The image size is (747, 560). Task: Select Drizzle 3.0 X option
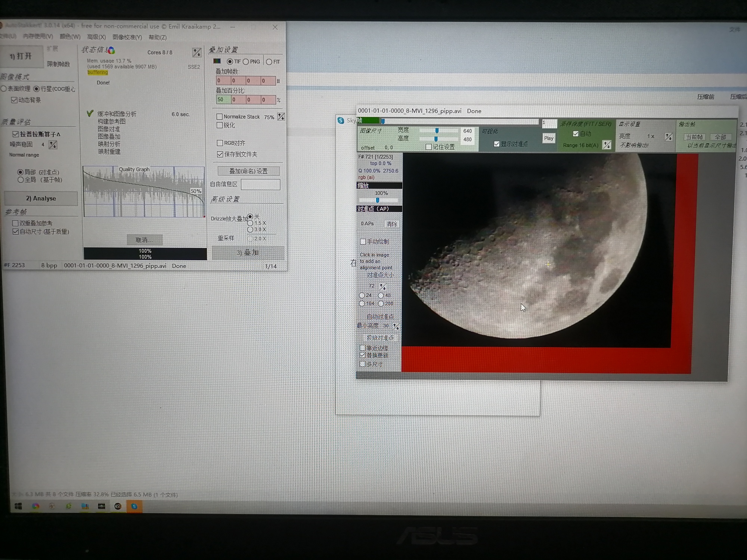click(250, 229)
